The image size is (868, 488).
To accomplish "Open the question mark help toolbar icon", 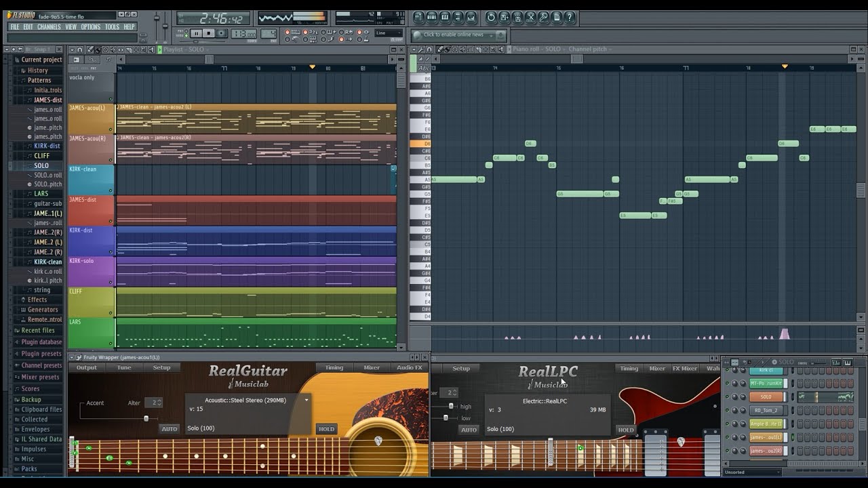I will click(570, 18).
